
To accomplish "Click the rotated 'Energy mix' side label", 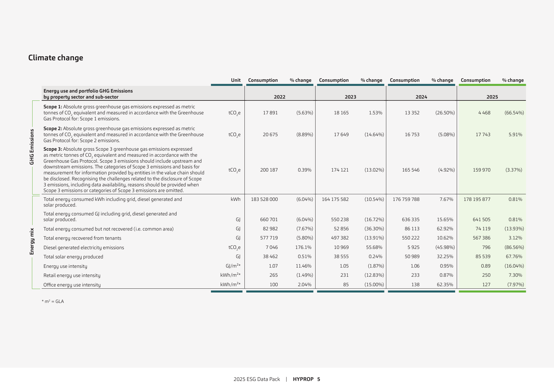I will coord(32,241).
